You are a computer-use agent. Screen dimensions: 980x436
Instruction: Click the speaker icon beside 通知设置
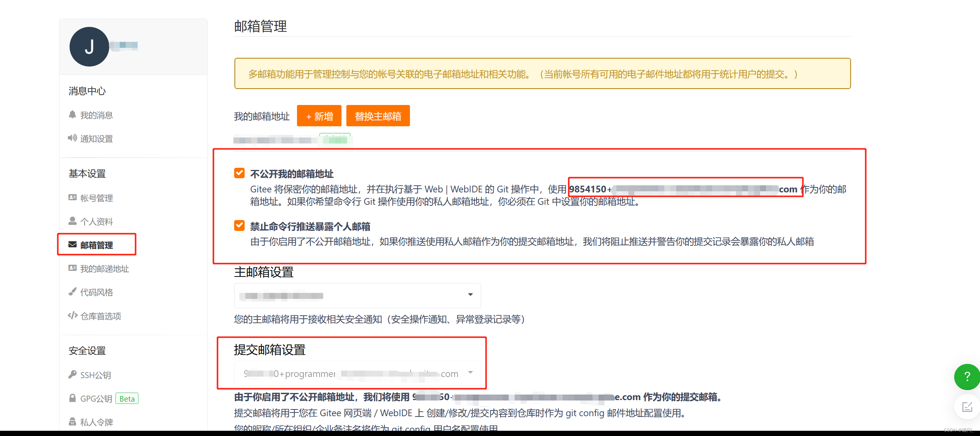coord(72,138)
